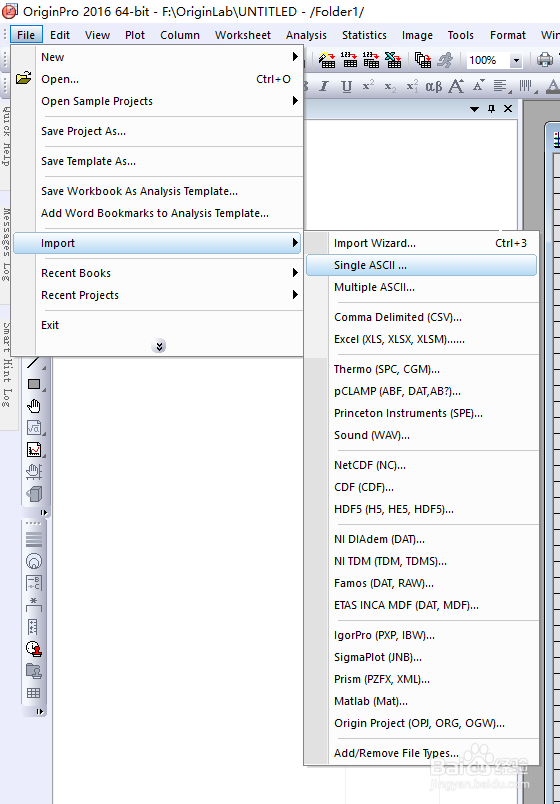
Task: Click the Greek alpha-beta symbols icon
Action: [434, 86]
